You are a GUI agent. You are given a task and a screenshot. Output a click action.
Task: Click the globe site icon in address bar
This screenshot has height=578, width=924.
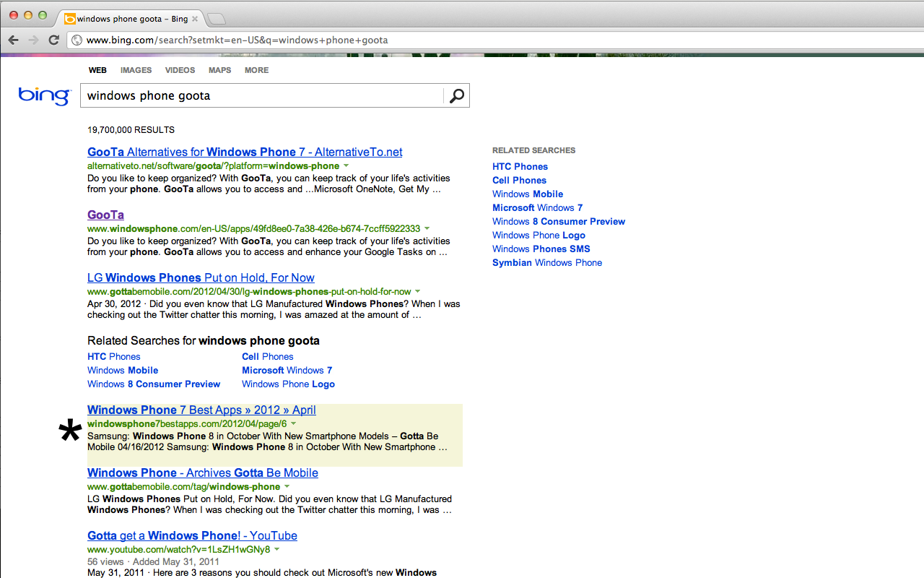click(77, 40)
